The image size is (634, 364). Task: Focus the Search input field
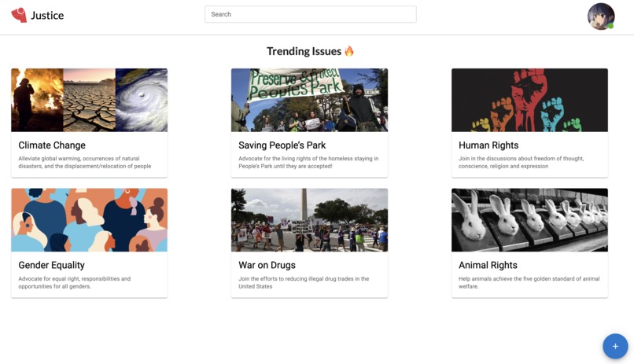pos(310,14)
